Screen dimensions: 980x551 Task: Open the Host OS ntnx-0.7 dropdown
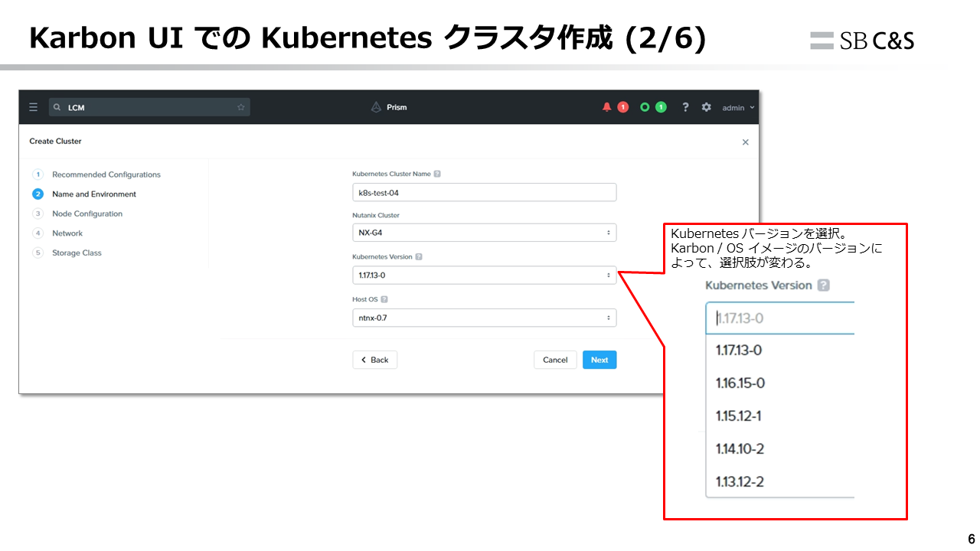coord(484,318)
